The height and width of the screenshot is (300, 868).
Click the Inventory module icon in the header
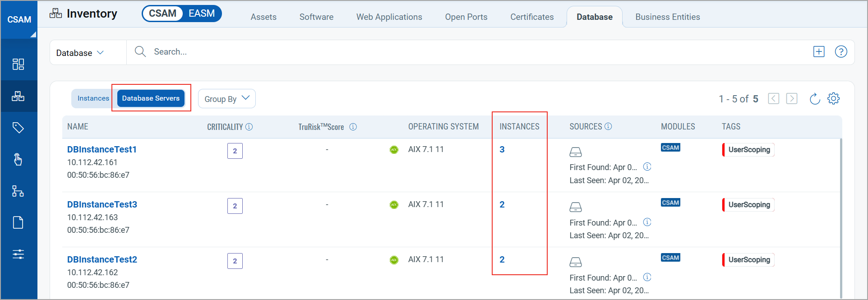55,13
